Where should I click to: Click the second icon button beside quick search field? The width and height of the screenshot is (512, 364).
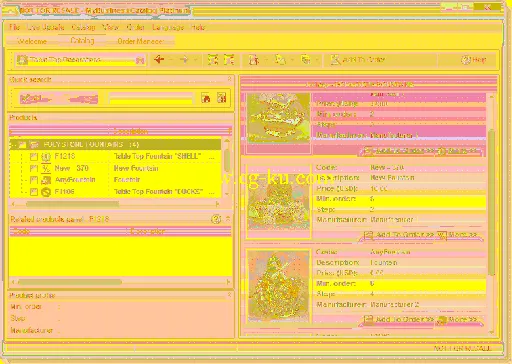[222, 98]
